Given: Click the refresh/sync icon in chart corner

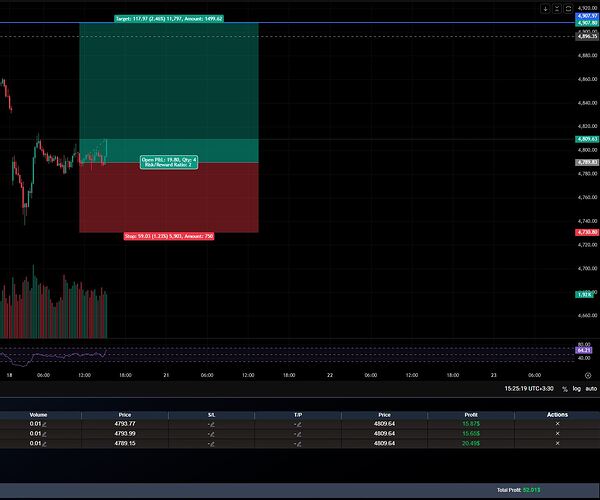Looking at the screenshot, I should tap(568, 8).
